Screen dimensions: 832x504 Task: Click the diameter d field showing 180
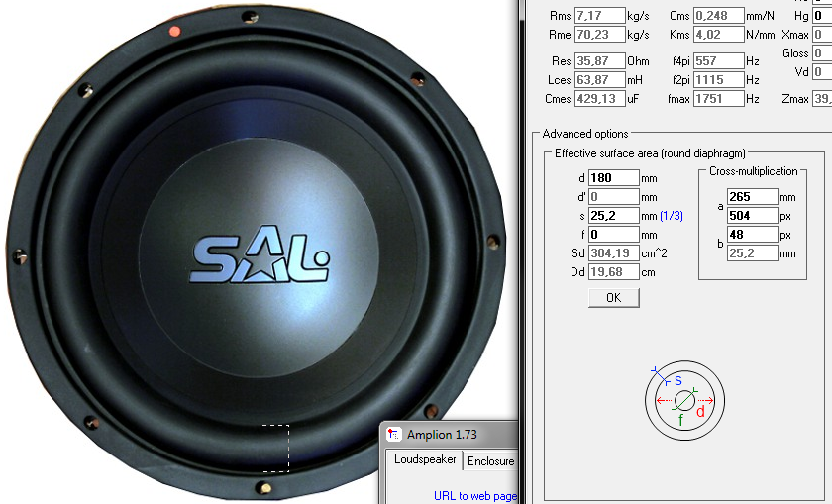[x=614, y=177]
